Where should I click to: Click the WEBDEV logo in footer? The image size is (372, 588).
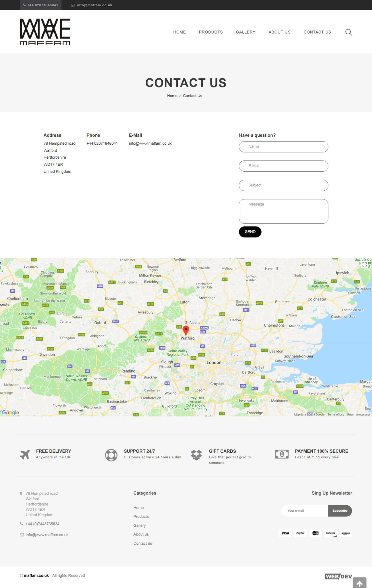[338, 576]
